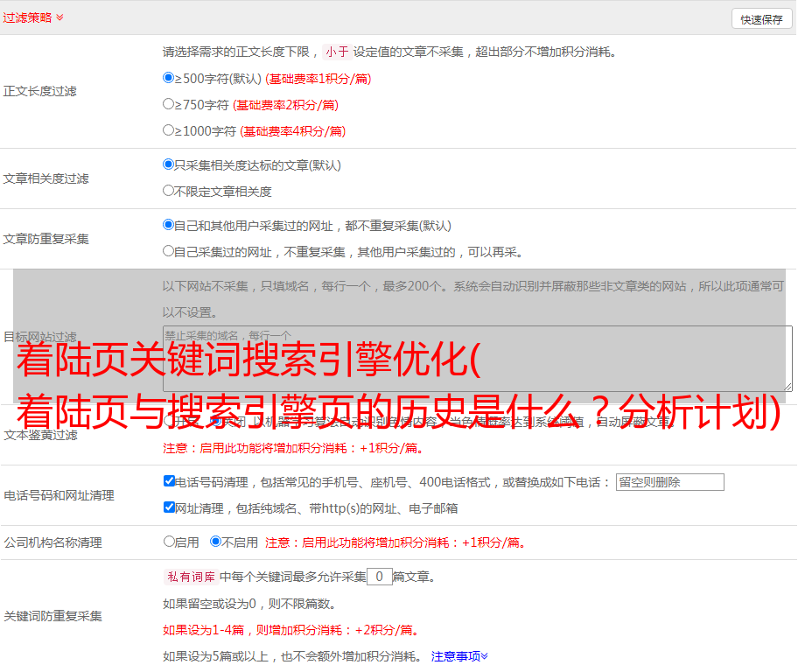Click the 文章相关度过滤 row label
798x672 pixels.
(45, 178)
